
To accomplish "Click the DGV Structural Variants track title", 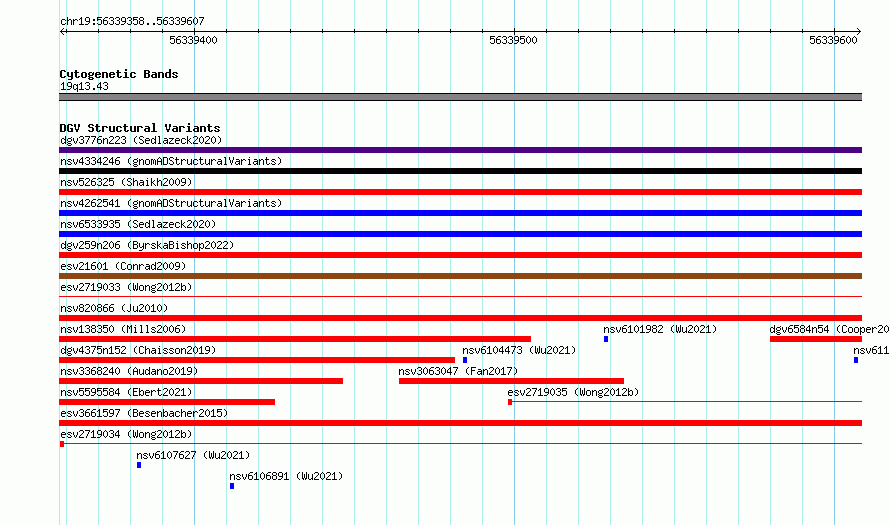I will tap(140, 128).
